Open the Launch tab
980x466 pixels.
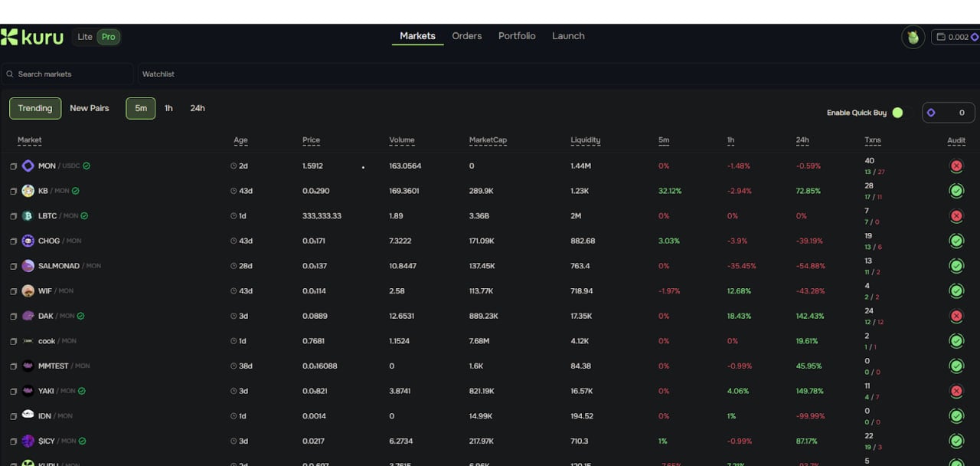pyautogui.click(x=568, y=36)
